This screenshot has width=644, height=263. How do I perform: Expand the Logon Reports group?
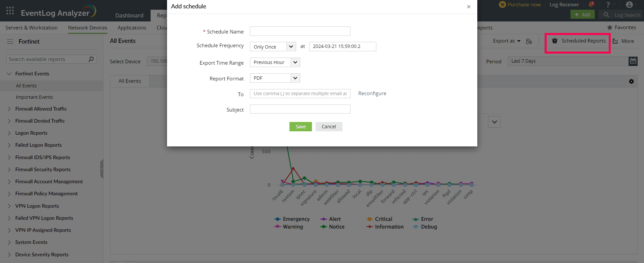pyautogui.click(x=9, y=133)
